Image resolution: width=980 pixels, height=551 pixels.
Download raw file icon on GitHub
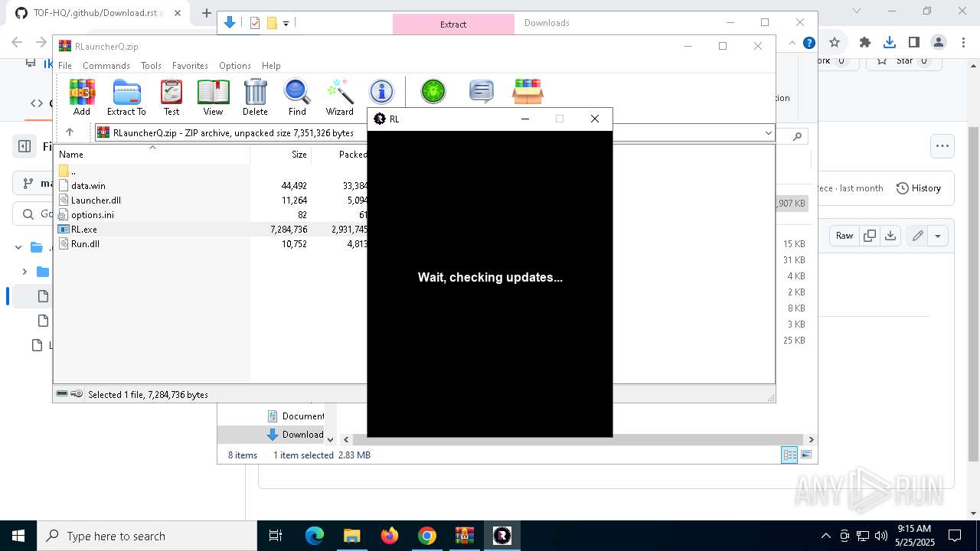pyautogui.click(x=890, y=236)
